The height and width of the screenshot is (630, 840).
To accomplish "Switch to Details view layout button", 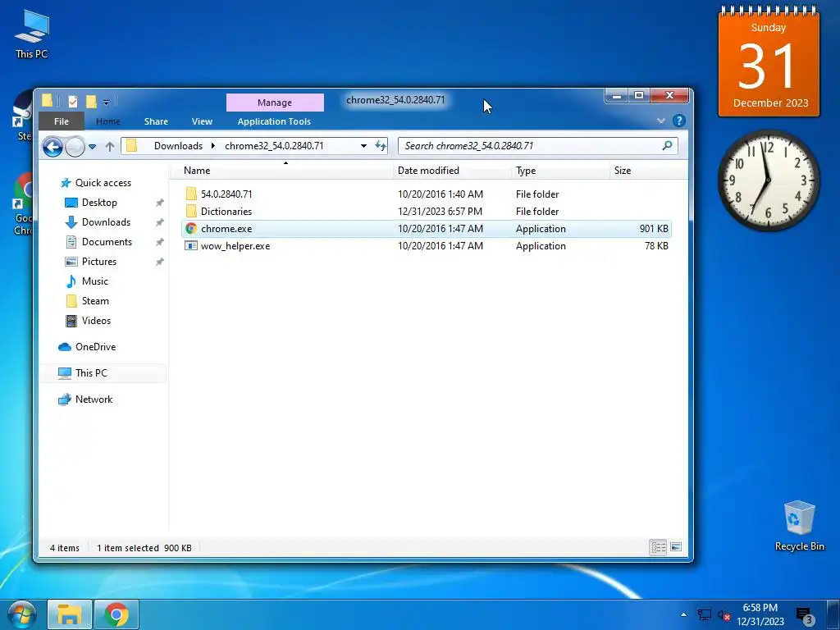I will pyautogui.click(x=658, y=547).
